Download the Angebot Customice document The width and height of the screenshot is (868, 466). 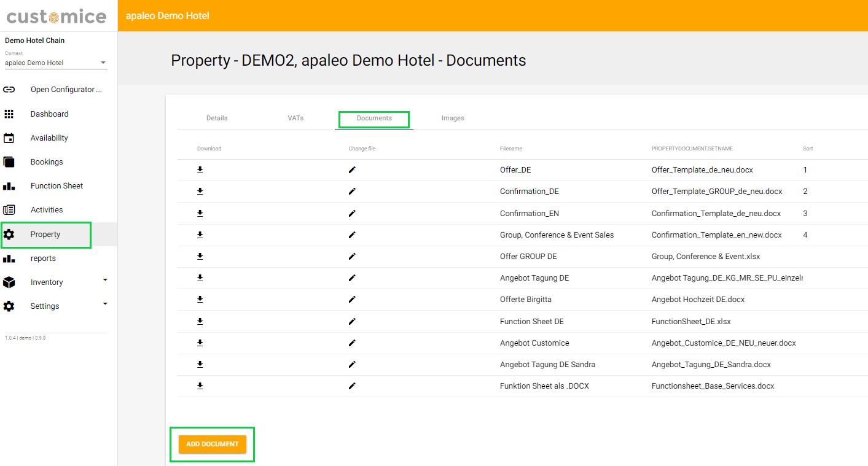click(200, 343)
